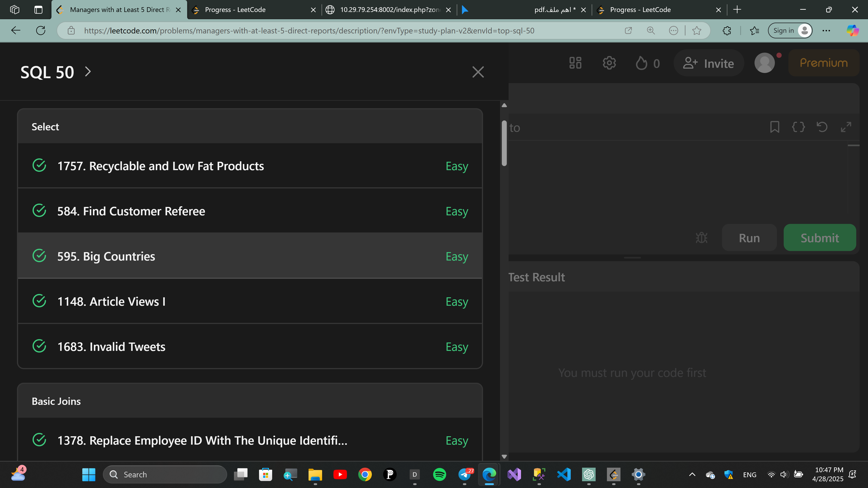Click Easy label on Big Countries row

click(457, 257)
